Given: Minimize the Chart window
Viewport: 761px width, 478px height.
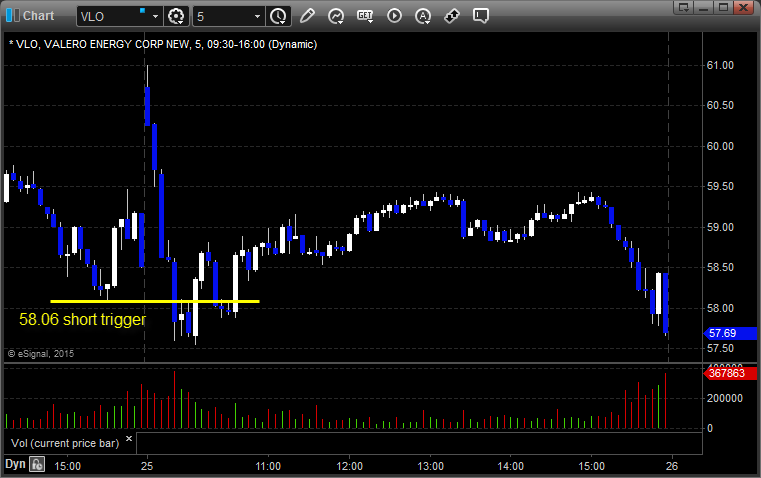Looking at the screenshot, I should [x=703, y=7].
